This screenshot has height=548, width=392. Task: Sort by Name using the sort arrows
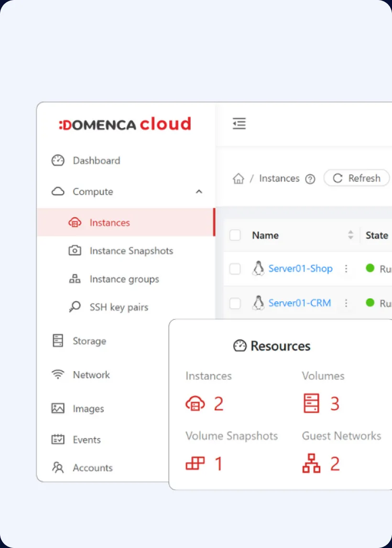(350, 235)
